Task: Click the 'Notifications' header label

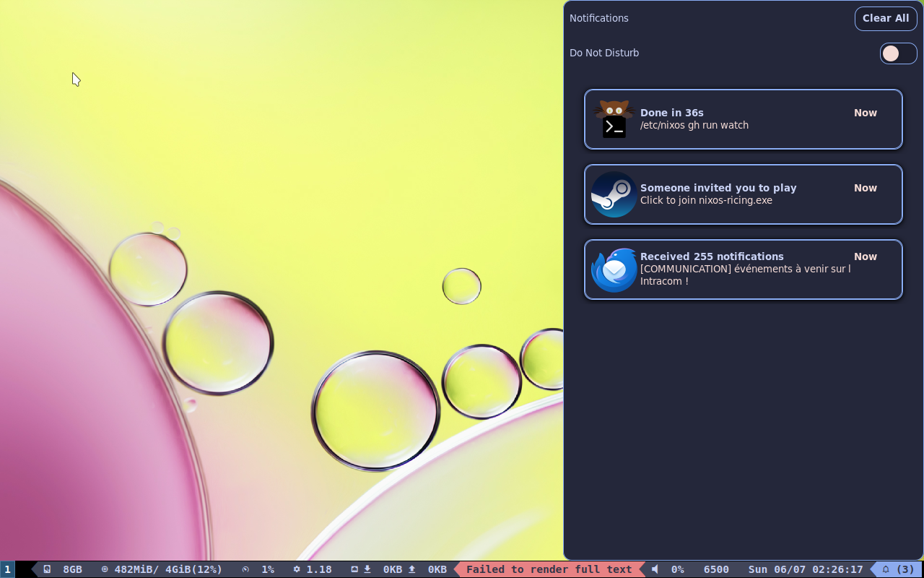Action: point(599,18)
